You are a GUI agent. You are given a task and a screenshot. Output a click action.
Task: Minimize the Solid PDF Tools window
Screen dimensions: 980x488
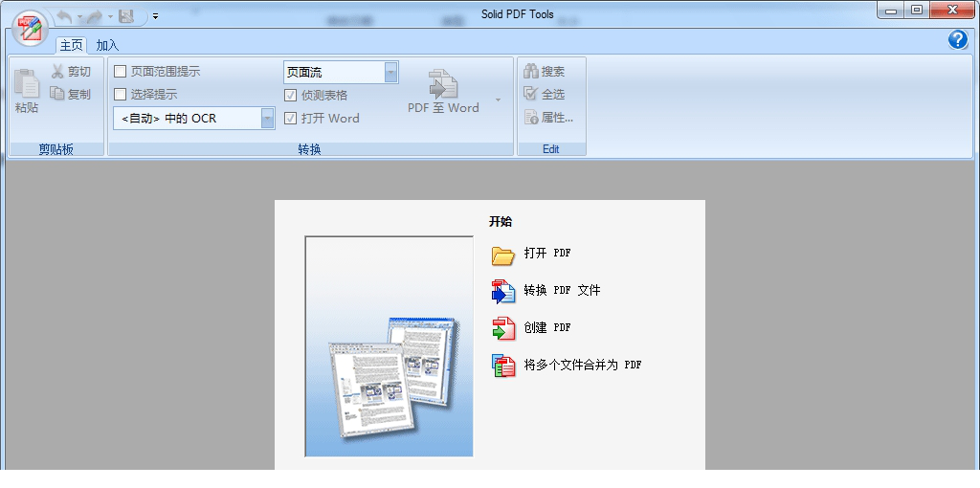[891, 10]
